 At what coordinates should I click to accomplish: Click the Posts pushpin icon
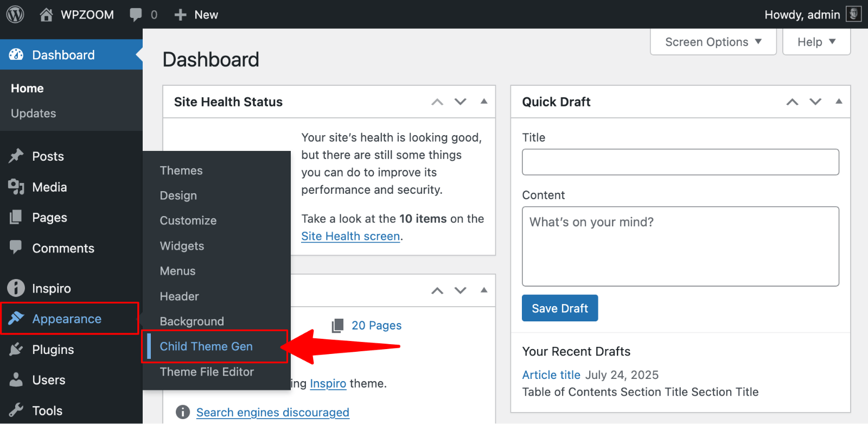pyautogui.click(x=16, y=156)
